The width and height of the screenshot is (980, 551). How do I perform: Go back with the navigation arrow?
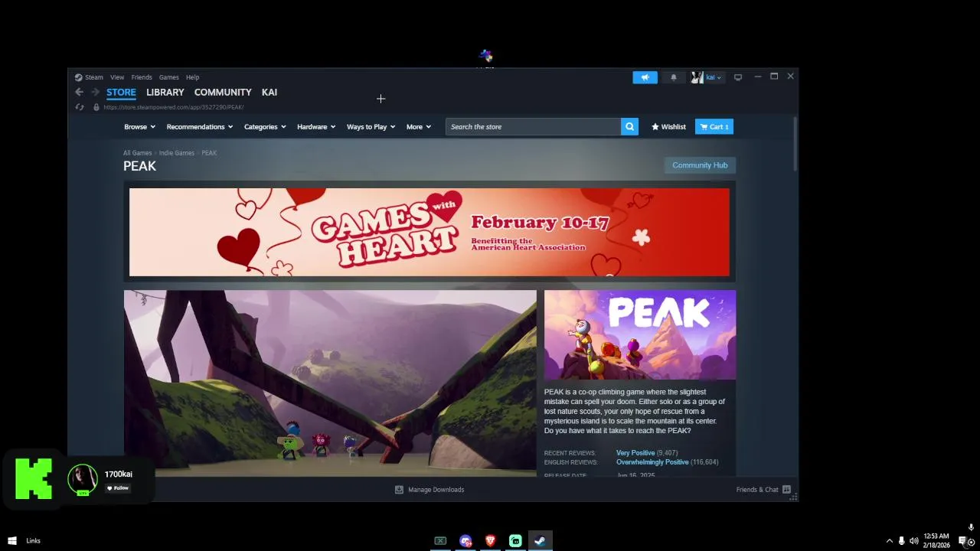tap(79, 92)
